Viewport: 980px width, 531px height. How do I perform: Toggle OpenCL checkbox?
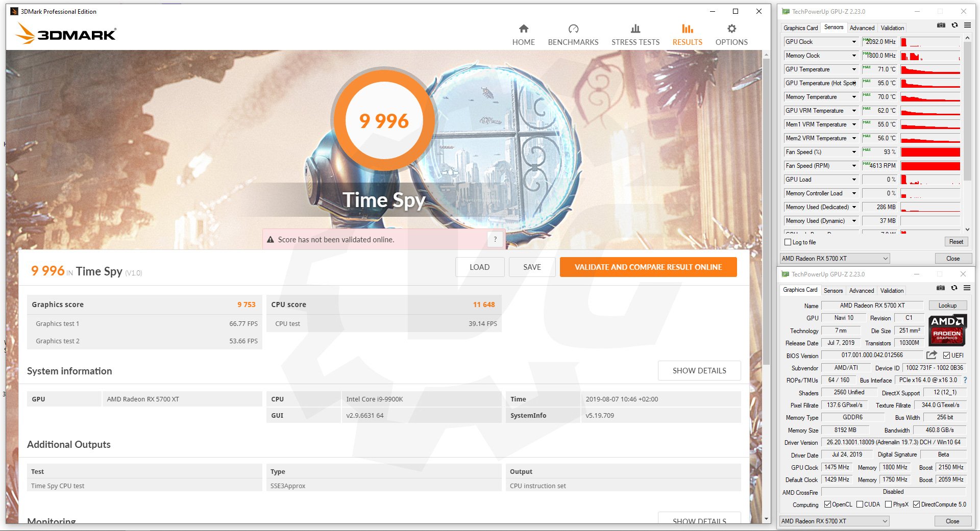pyautogui.click(x=827, y=504)
